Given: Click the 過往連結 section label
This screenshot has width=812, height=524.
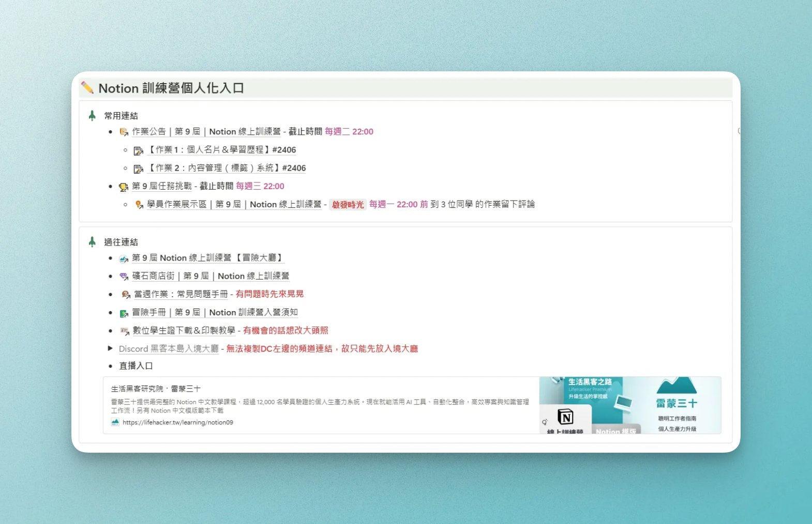Looking at the screenshot, I should pos(121,242).
